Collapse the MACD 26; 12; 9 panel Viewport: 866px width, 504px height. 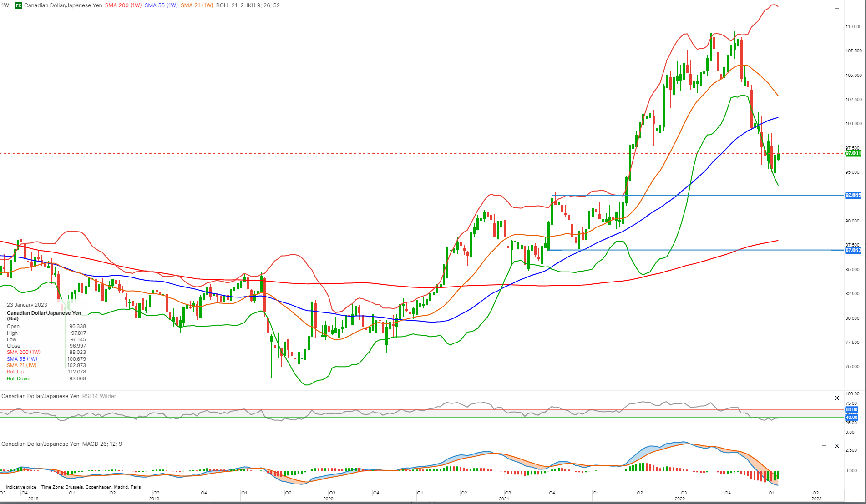(825, 446)
